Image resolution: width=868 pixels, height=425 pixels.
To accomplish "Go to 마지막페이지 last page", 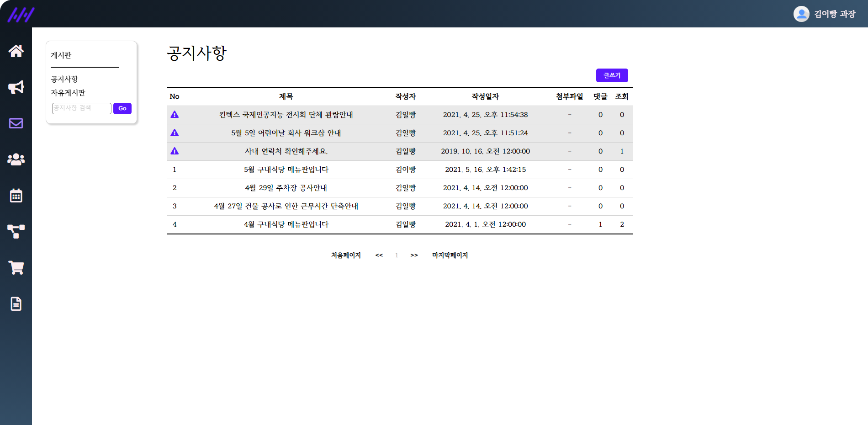I will click(450, 255).
